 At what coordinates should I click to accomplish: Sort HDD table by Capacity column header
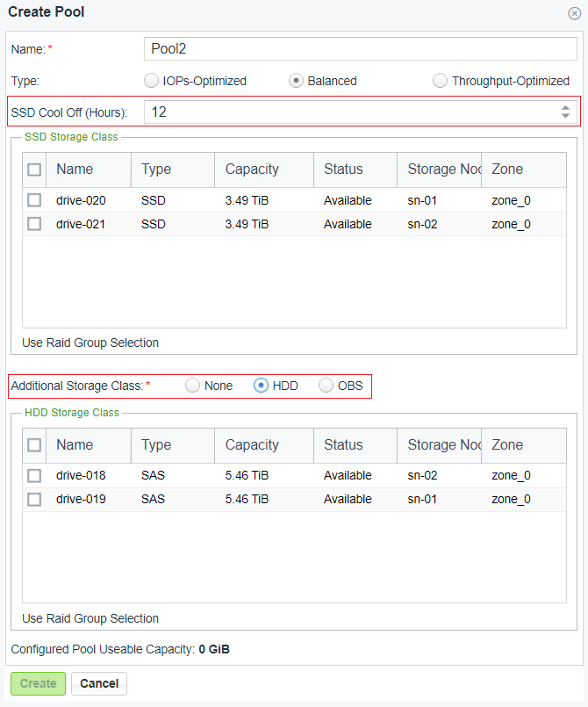coord(264,445)
